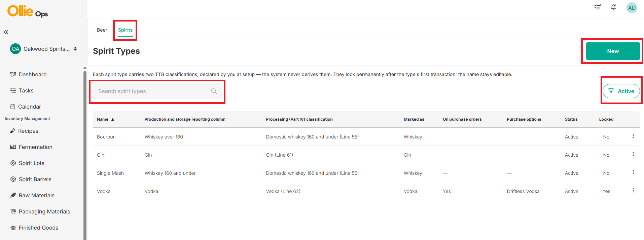Click the search magnifier icon
This screenshot has height=240, width=644.
coord(214,91)
